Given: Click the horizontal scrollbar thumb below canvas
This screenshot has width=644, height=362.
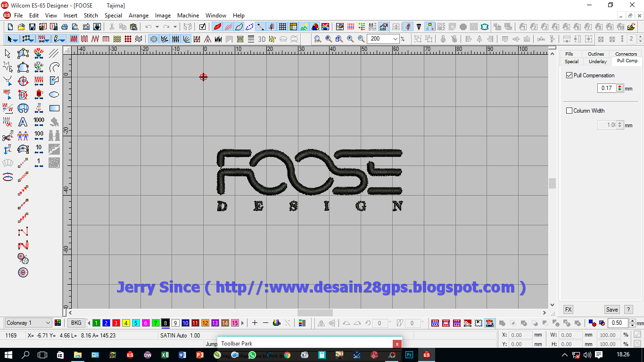Looking at the screenshot, I should point(315,313).
